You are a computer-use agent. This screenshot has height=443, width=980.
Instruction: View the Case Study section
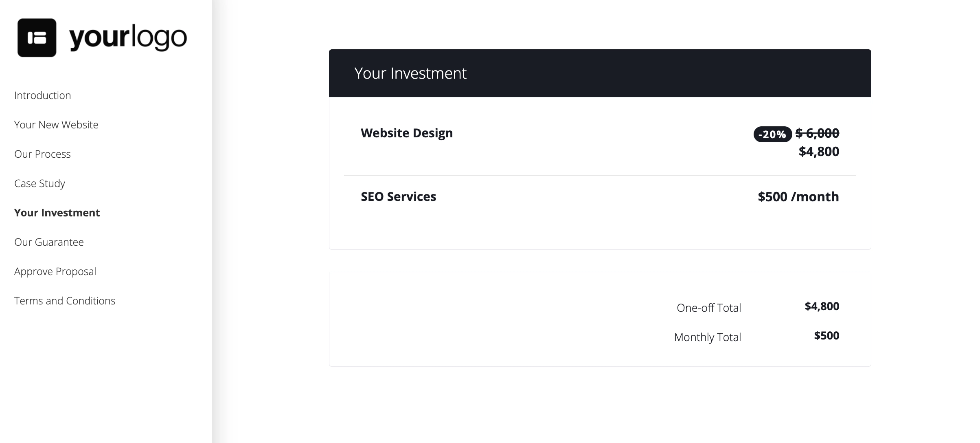point(39,183)
